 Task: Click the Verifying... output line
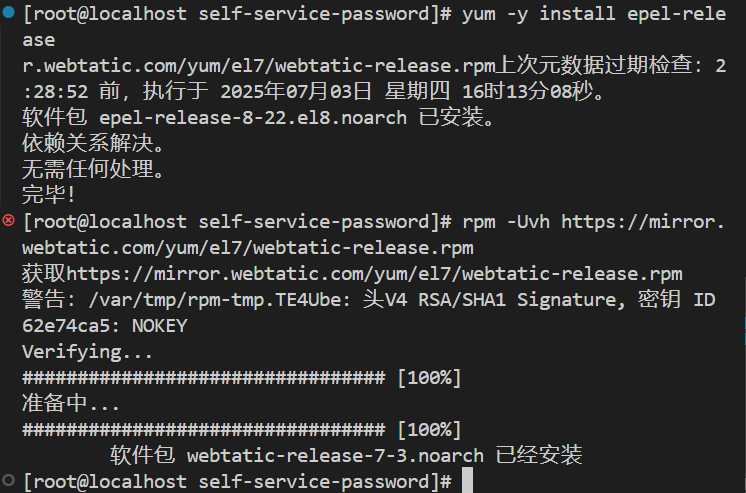point(88,352)
